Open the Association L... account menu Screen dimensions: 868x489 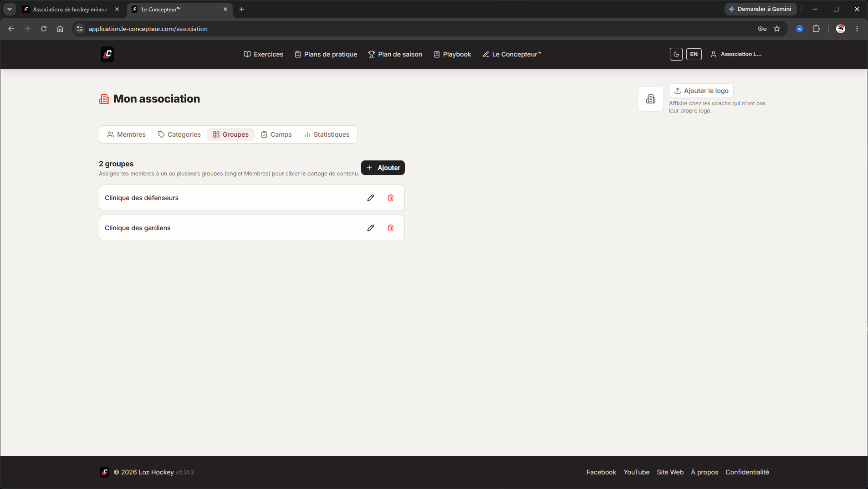tap(736, 54)
